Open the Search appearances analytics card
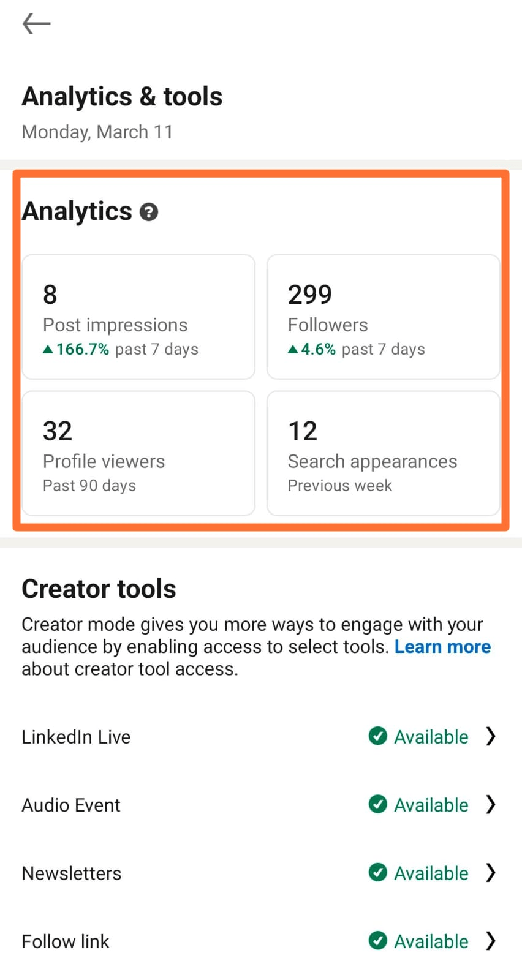 384,453
